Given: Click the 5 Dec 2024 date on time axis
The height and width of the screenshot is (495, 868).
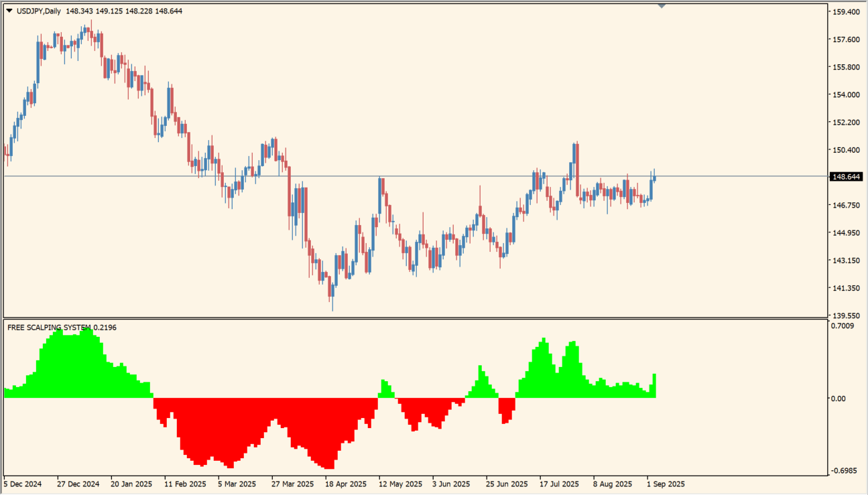Looking at the screenshot, I should click(23, 484).
